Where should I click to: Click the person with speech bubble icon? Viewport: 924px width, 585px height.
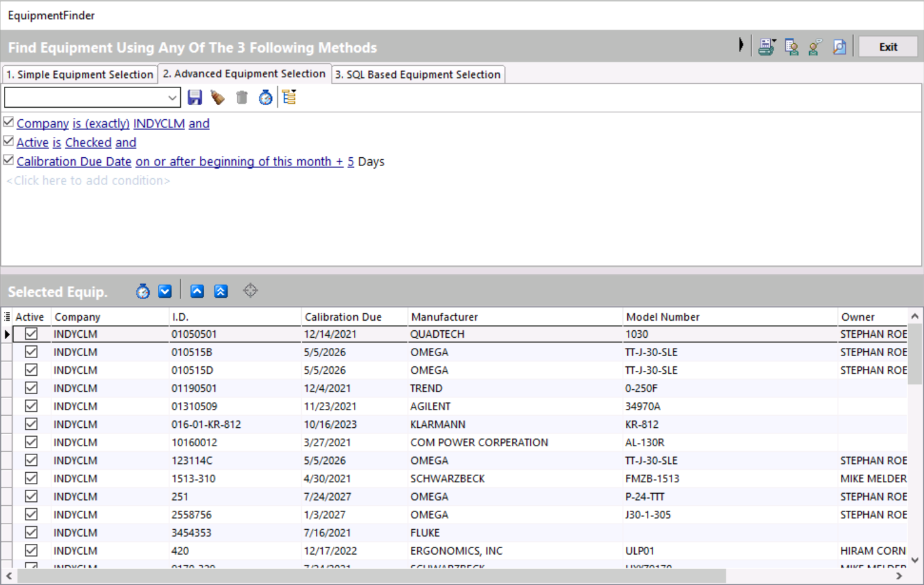coord(815,47)
